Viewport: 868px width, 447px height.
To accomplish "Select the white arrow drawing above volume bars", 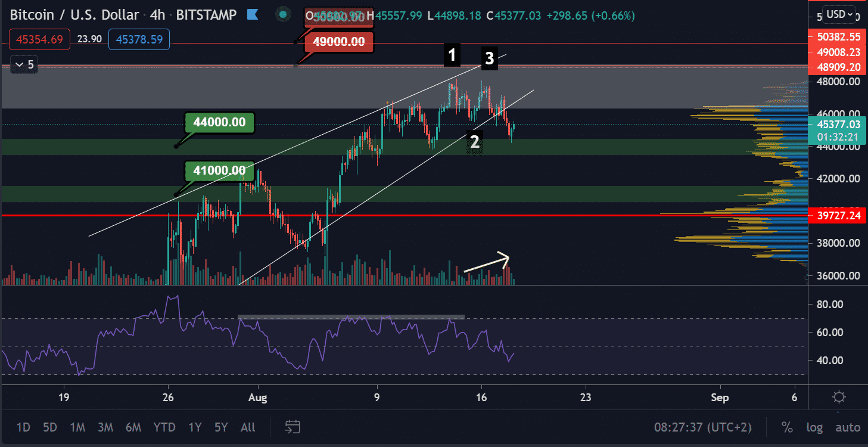I will pos(487,263).
